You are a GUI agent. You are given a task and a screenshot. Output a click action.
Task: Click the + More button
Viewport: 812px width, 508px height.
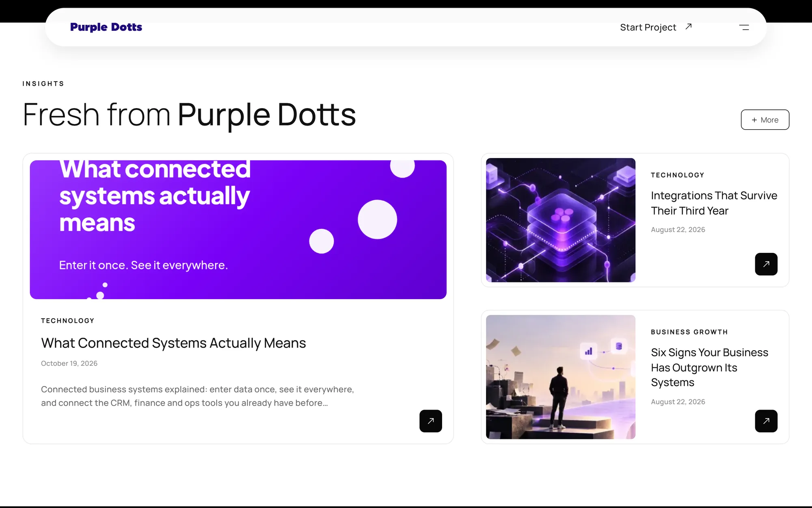pos(765,120)
